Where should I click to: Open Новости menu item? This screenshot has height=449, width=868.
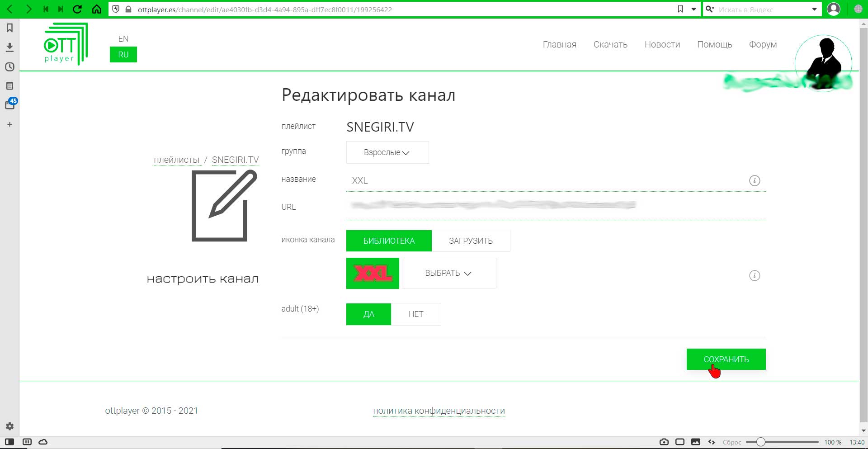662,44
